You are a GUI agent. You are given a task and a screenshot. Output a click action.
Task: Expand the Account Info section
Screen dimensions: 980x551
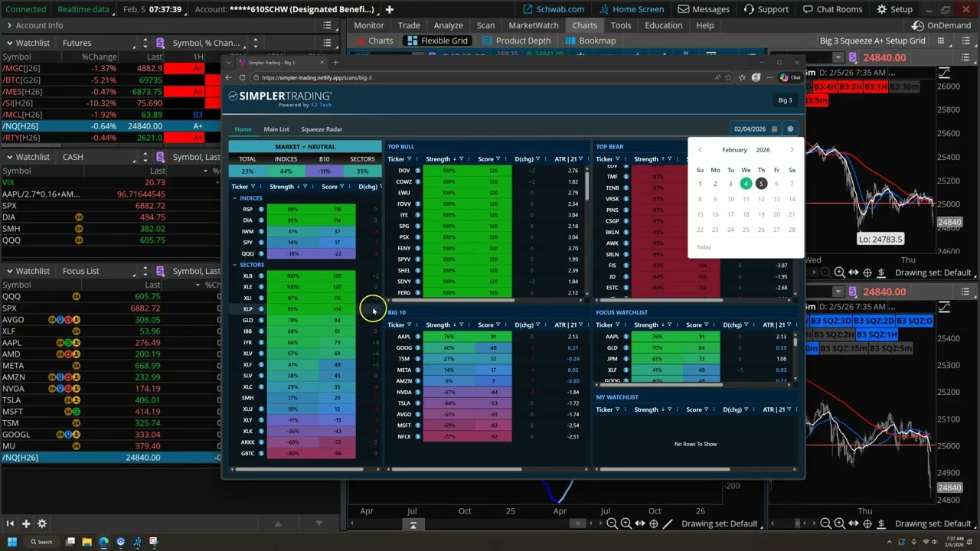8,25
